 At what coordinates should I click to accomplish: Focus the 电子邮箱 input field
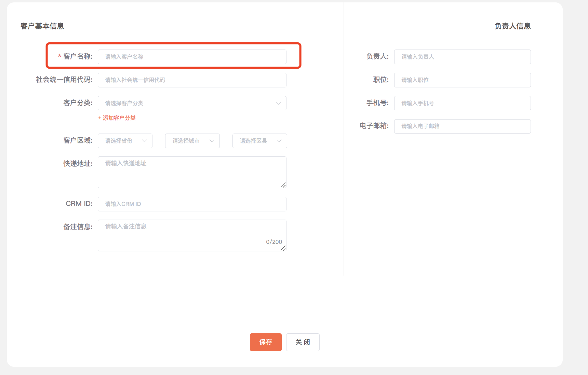tap(462, 126)
